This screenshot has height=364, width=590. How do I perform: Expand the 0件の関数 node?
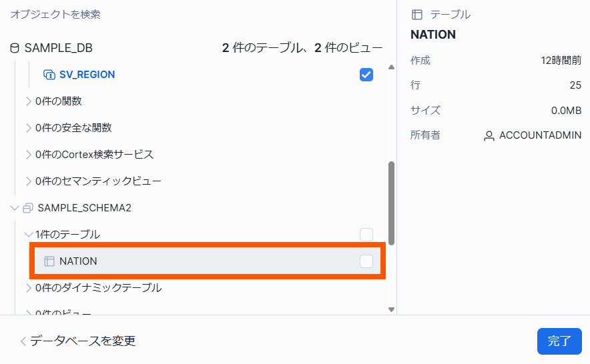coord(28,101)
